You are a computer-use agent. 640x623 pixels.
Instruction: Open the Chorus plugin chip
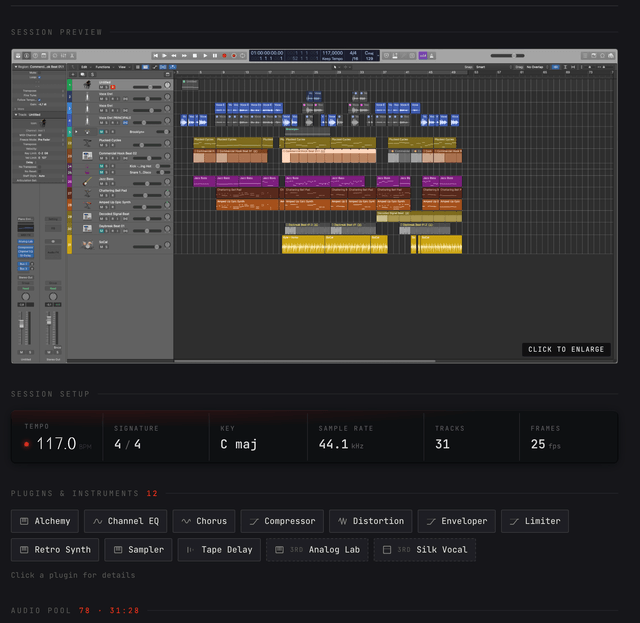click(204, 521)
